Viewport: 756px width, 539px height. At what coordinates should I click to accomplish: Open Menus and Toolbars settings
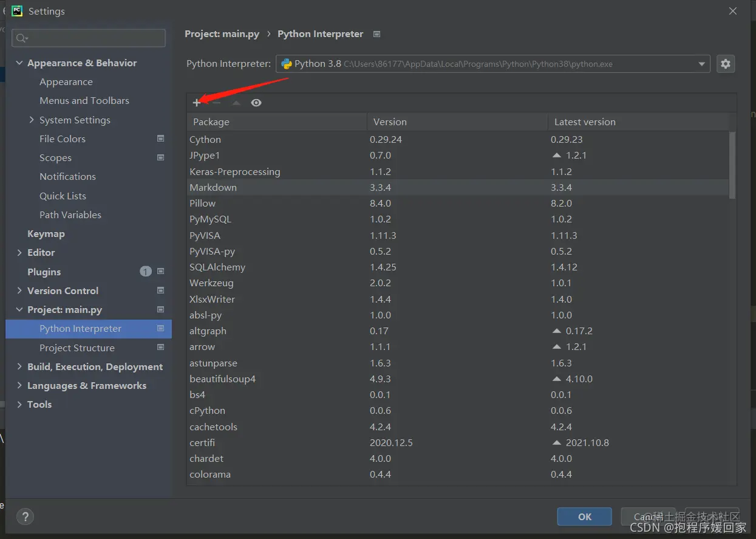pos(84,101)
